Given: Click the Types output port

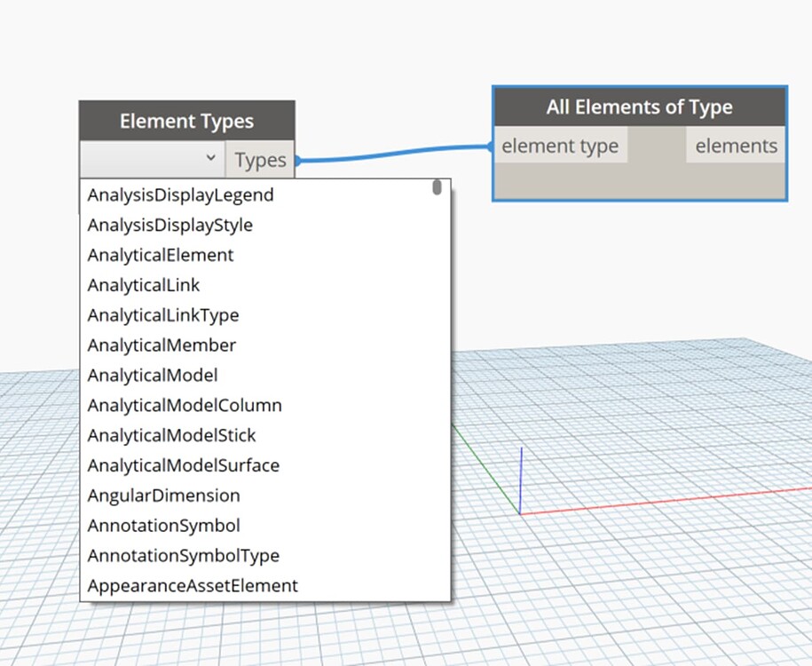Looking at the screenshot, I should (259, 160).
